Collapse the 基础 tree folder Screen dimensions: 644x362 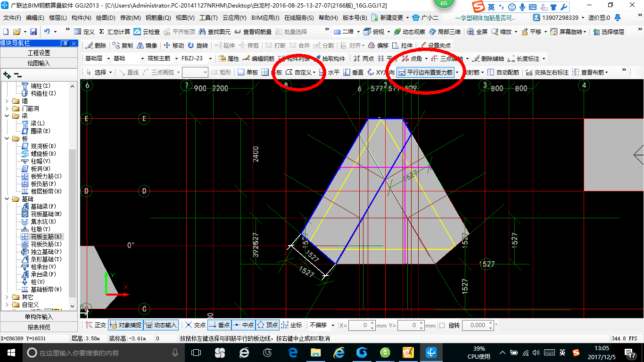point(6,199)
